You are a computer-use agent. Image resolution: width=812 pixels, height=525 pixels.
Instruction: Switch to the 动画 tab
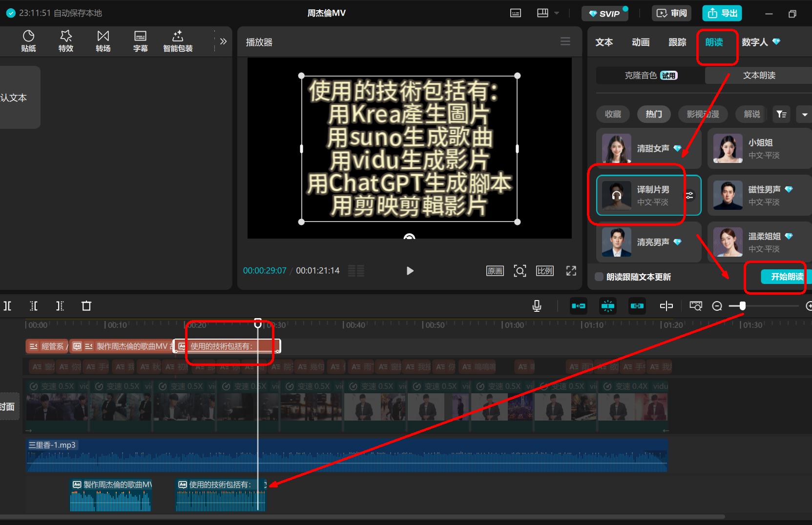click(641, 42)
